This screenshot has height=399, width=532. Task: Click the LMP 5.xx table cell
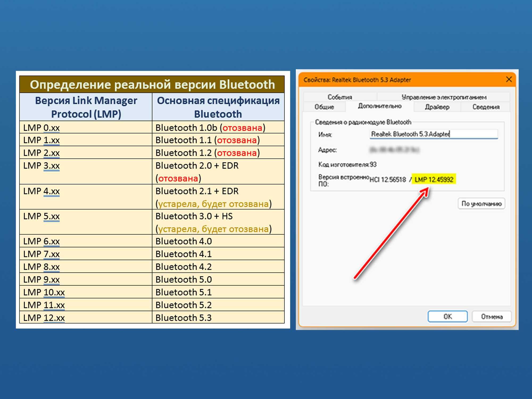point(86,222)
